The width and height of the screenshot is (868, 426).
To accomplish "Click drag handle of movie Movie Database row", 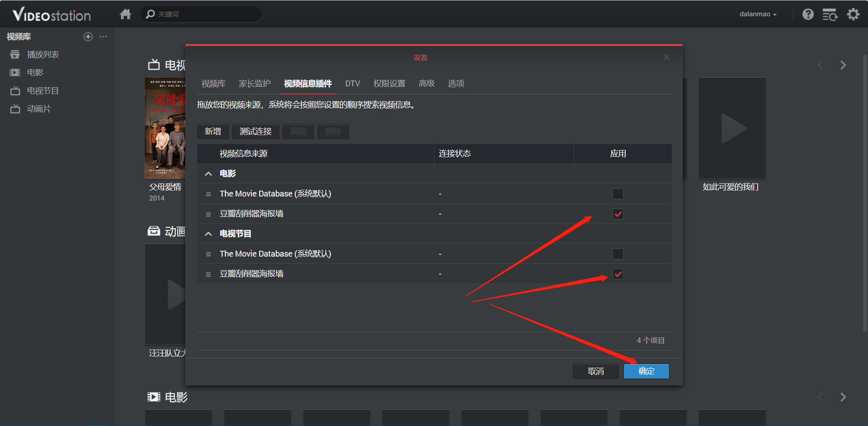I will [208, 194].
